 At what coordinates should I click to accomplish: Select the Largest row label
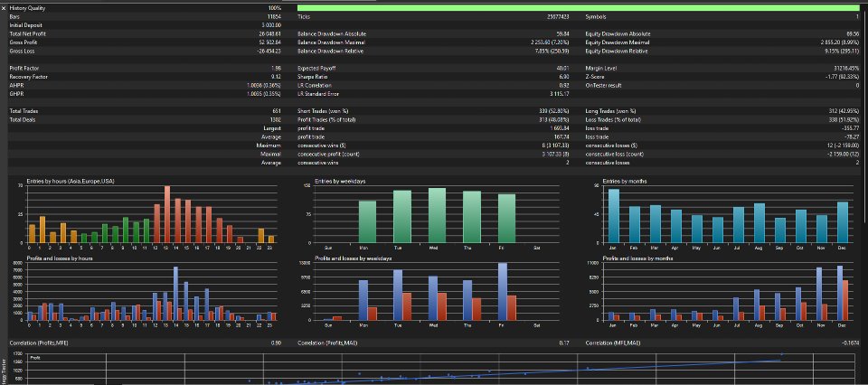[x=273, y=128]
